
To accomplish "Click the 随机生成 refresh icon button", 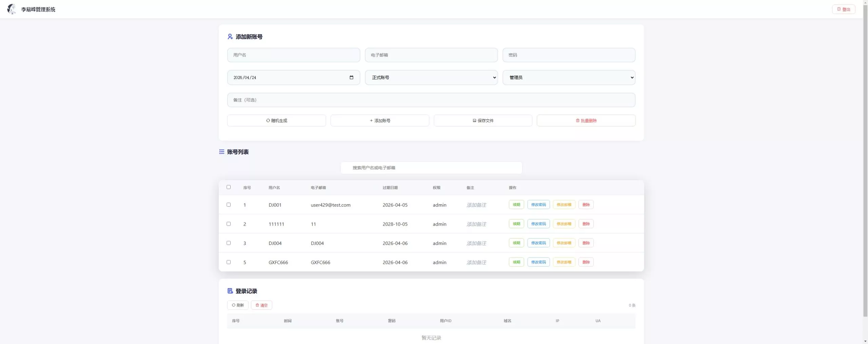I will (268, 120).
